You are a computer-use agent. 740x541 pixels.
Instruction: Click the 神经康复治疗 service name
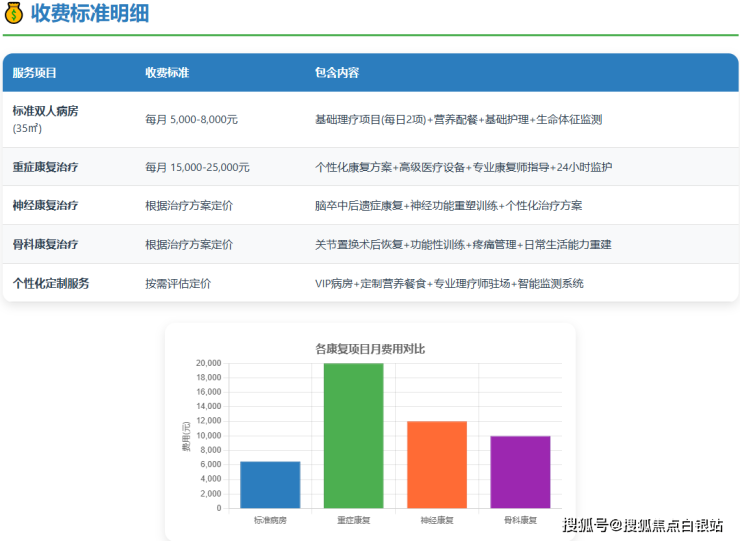pos(45,205)
